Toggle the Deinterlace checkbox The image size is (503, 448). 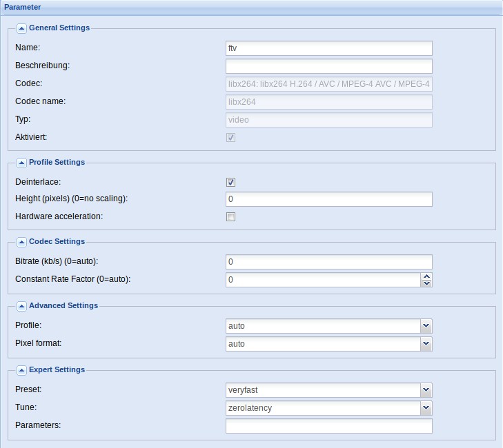(x=230, y=183)
